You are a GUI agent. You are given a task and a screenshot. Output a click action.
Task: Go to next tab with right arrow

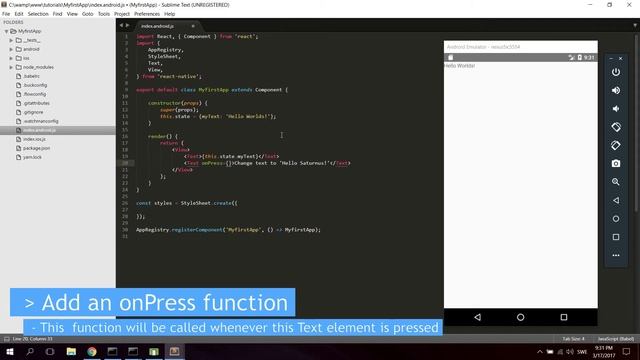(127, 25)
